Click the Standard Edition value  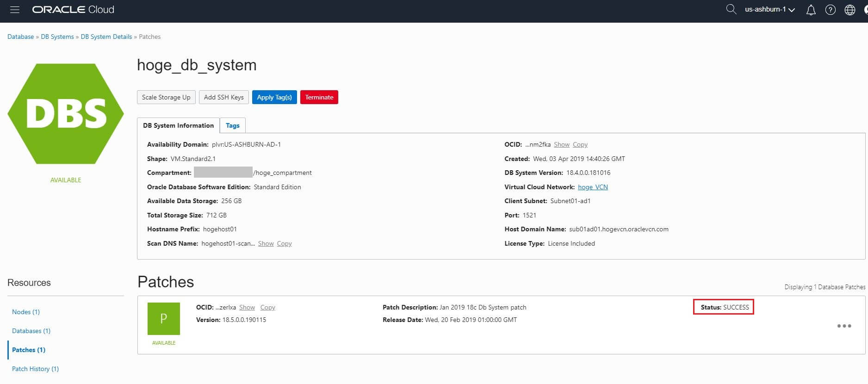(277, 187)
